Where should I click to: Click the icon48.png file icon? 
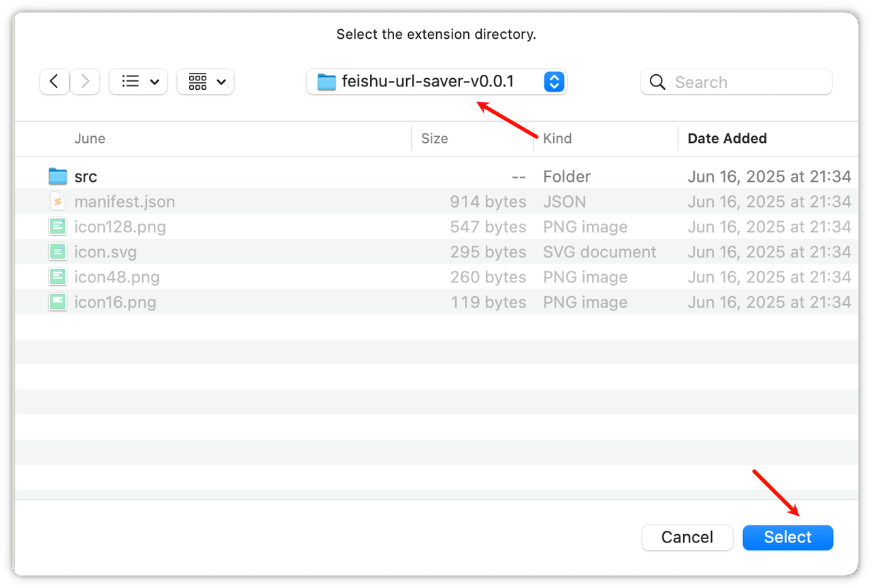(58, 278)
